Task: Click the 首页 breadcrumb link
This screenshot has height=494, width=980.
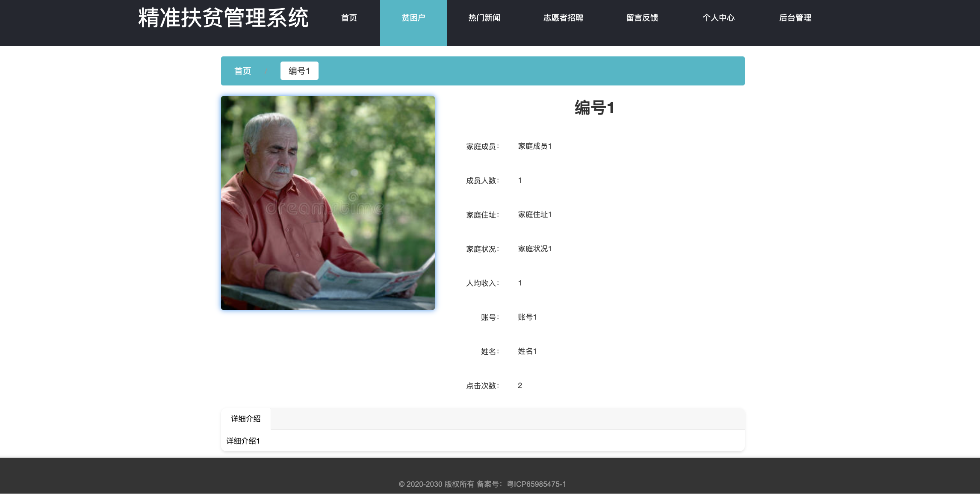Action: 242,71
